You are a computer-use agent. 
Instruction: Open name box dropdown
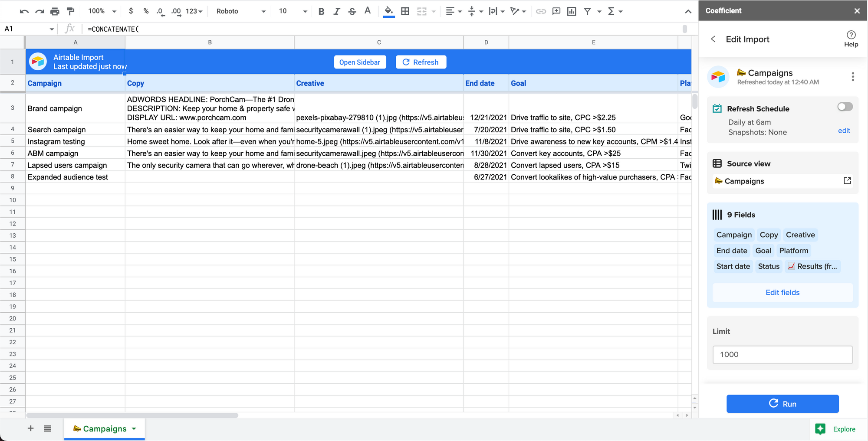(52, 29)
